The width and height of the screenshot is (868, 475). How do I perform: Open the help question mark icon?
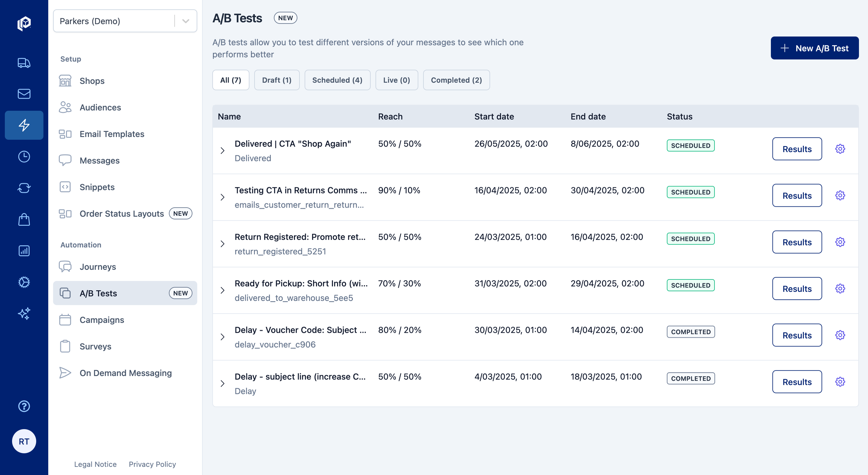(x=24, y=406)
